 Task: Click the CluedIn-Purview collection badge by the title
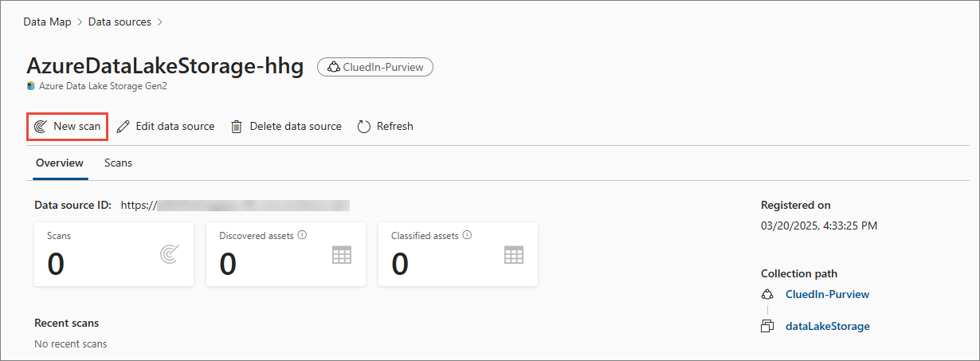click(375, 67)
